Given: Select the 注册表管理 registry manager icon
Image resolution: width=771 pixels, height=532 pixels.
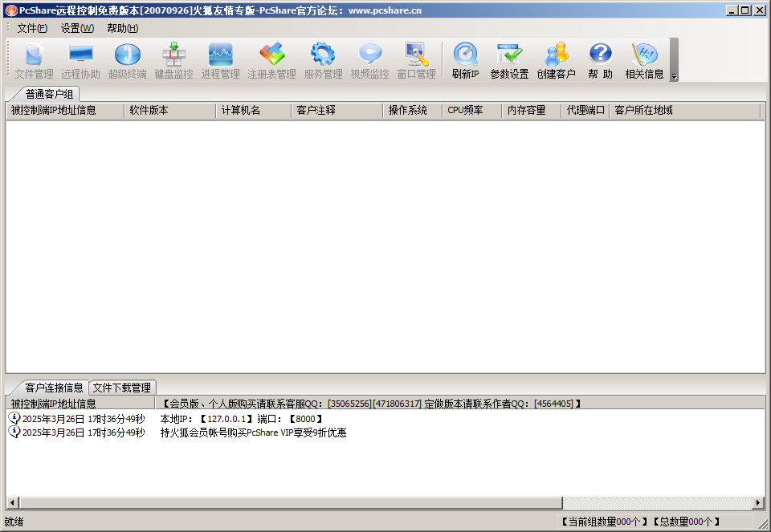Looking at the screenshot, I should click(271, 61).
